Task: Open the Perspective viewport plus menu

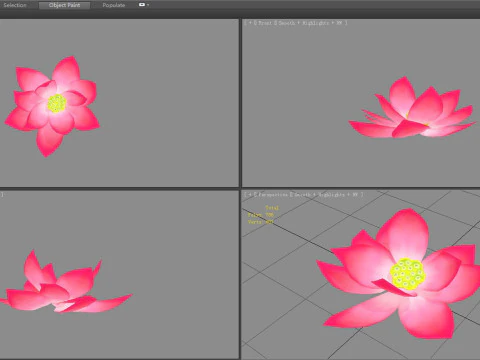Action: click(250, 194)
